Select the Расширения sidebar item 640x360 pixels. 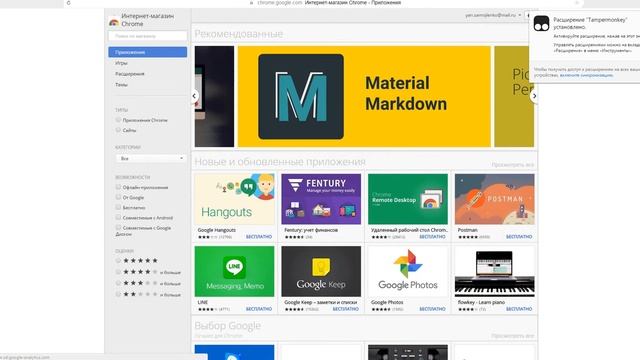click(130, 74)
